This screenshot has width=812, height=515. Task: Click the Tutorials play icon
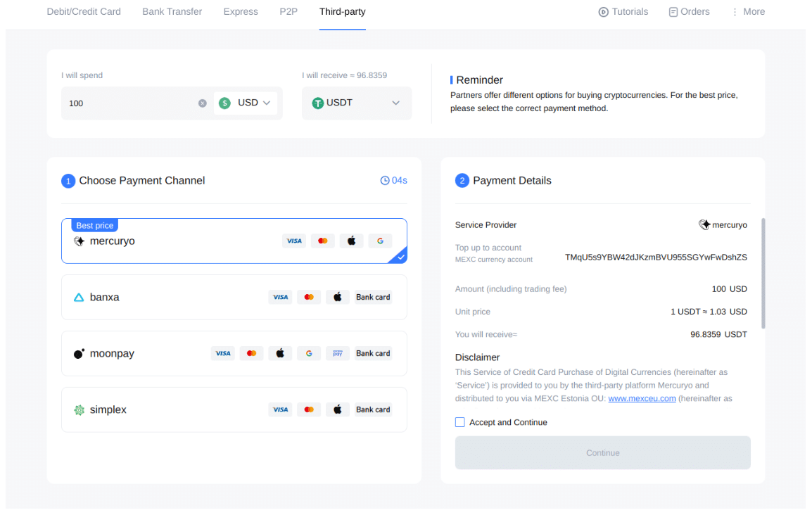tap(603, 11)
